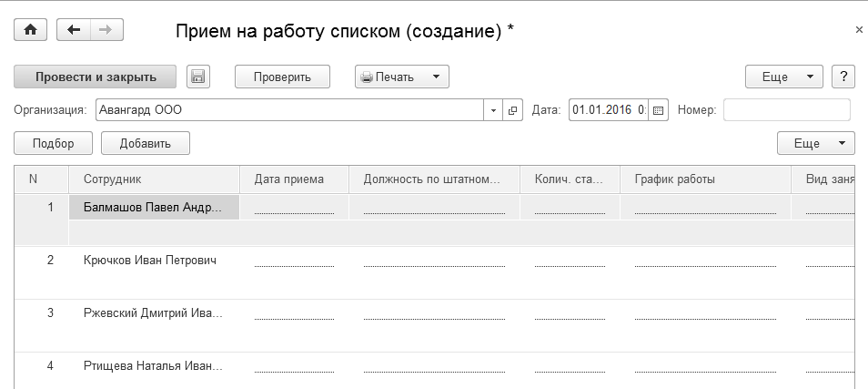Open the table's Еще menu

pos(815,143)
